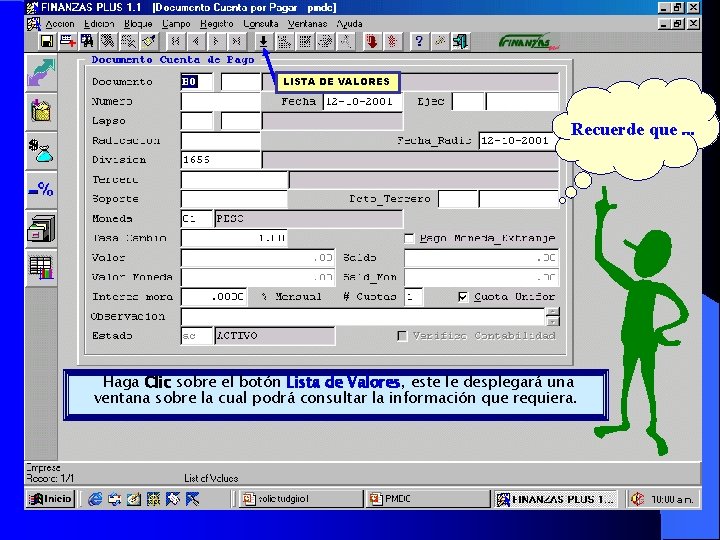
Task: Open the Ventanas menu
Action: 307,24
